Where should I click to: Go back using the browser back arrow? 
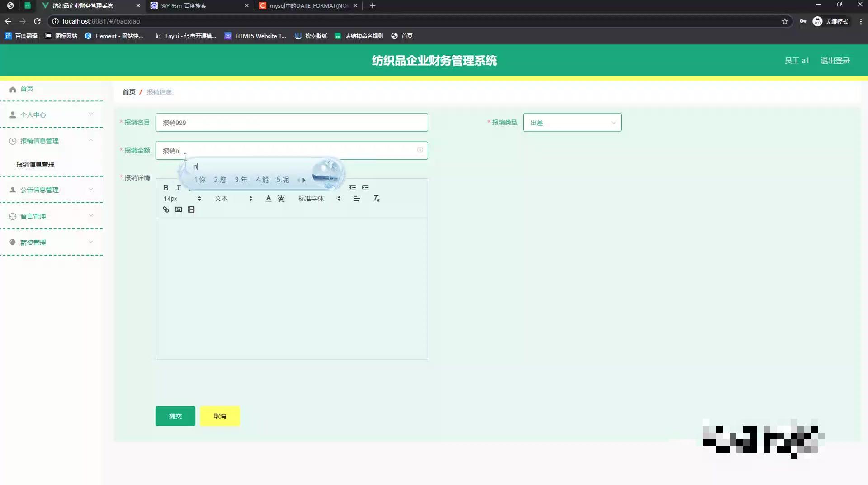8,21
